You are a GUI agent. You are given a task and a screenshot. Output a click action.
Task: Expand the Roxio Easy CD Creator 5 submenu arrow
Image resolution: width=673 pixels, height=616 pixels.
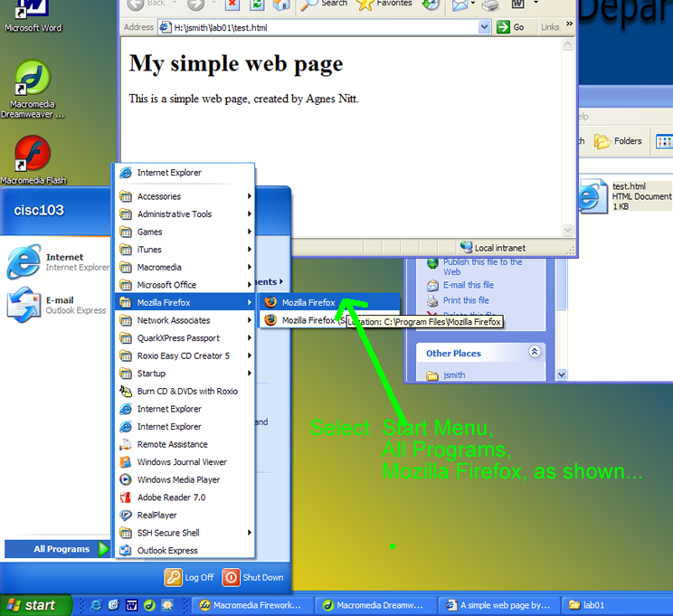pos(250,355)
